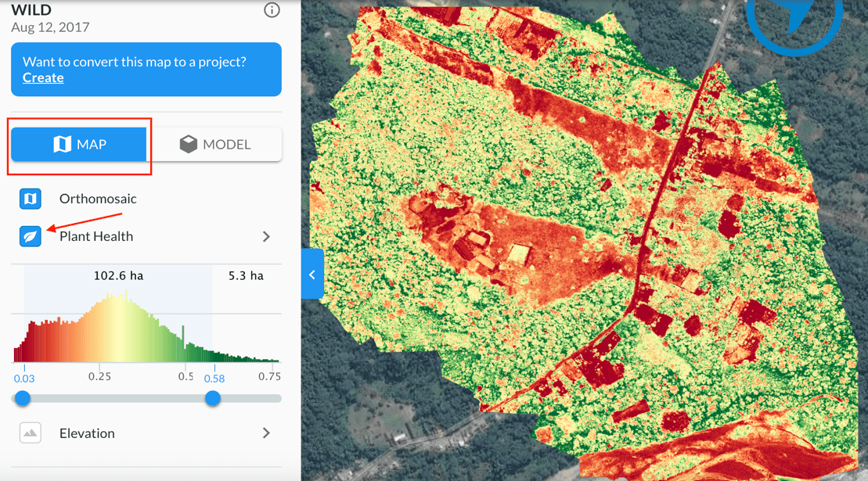Click the plant health histogram chart
The image size is (868, 481).
coord(146,326)
